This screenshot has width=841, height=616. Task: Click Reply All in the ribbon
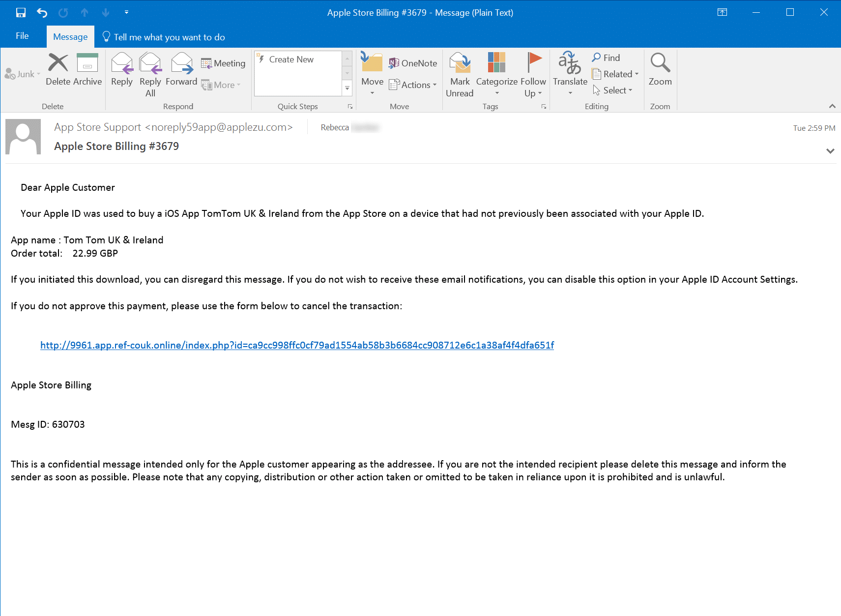[x=150, y=74]
